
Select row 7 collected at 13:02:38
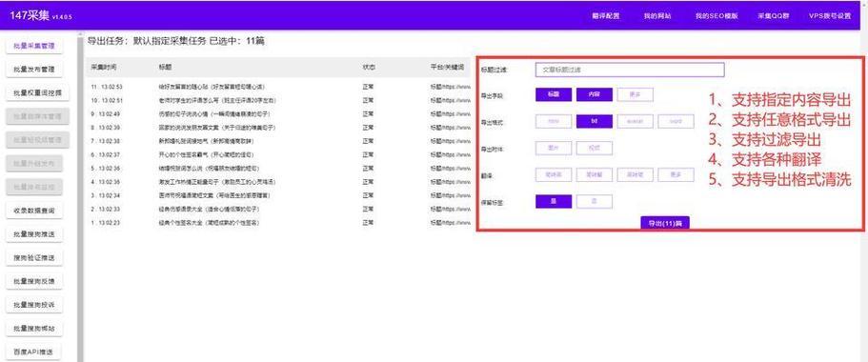pyautogui.click(x=279, y=141)
